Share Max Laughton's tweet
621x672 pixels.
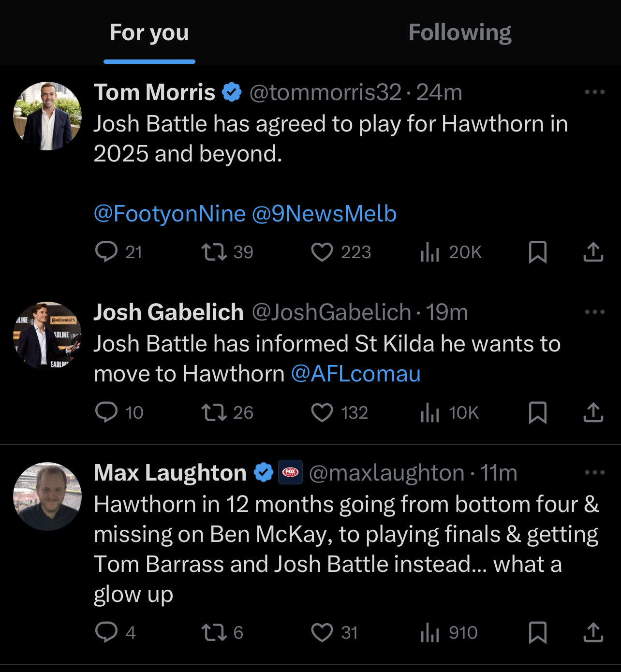point(593,632)
